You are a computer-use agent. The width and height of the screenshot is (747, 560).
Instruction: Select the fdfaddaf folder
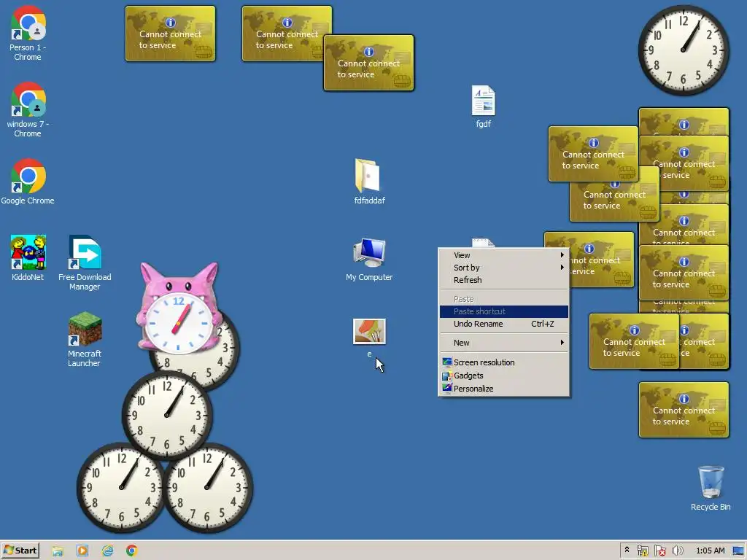click(x=369, y=182)
